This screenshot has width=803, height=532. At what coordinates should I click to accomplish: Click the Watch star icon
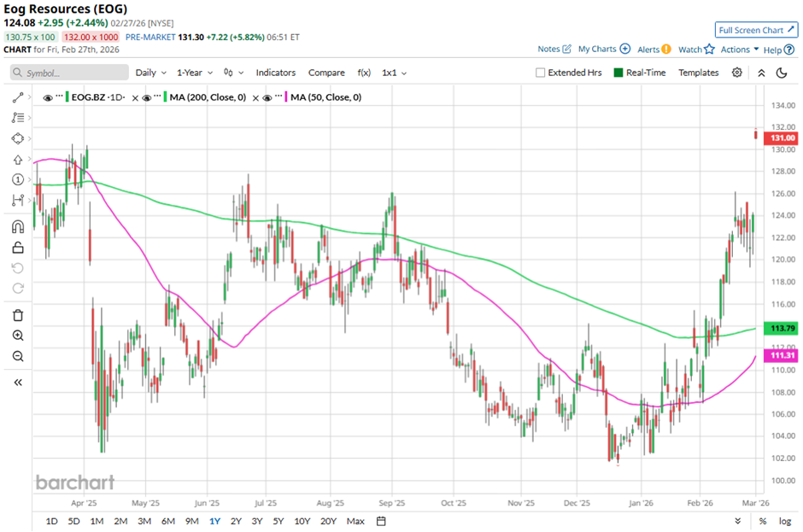pos(709,50)
